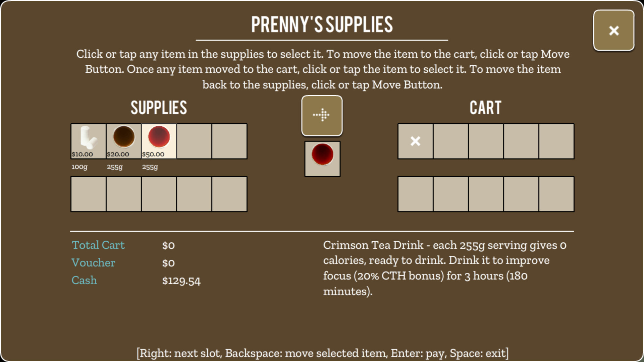Close the Prenny's Supplies window
Image resolution: width=644 pixels, height=362 pixels.
point(614,31)
